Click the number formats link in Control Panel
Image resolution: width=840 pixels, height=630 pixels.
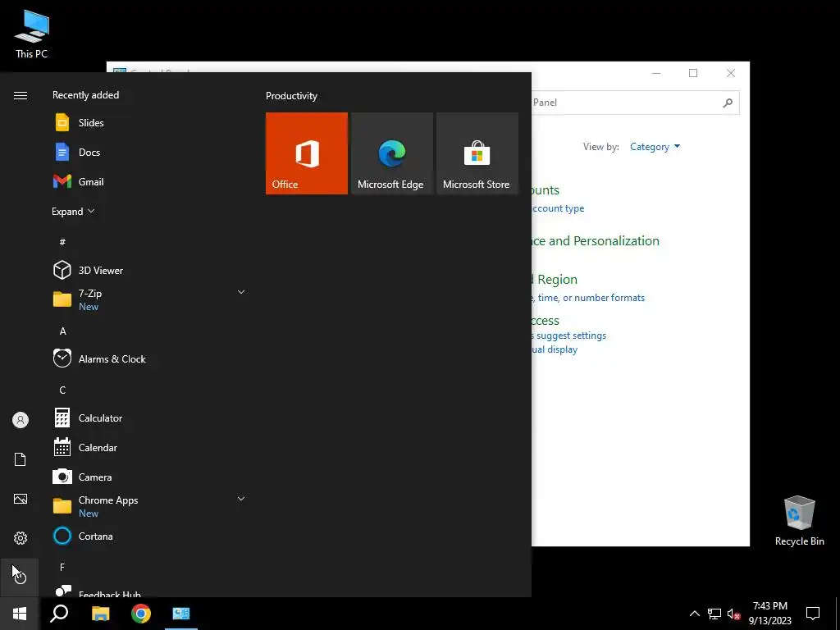pos(588,298)
